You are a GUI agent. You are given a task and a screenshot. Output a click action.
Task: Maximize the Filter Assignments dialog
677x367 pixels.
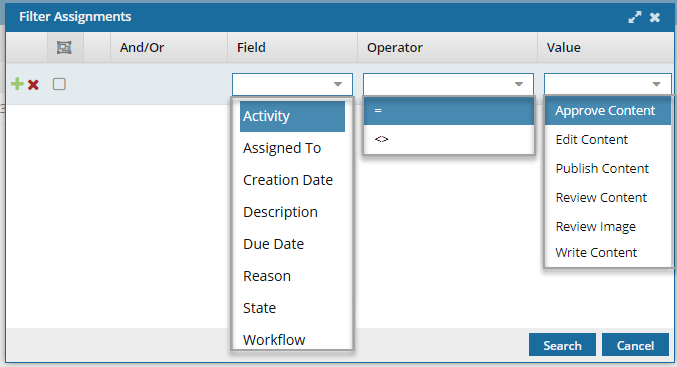(634, 17)
